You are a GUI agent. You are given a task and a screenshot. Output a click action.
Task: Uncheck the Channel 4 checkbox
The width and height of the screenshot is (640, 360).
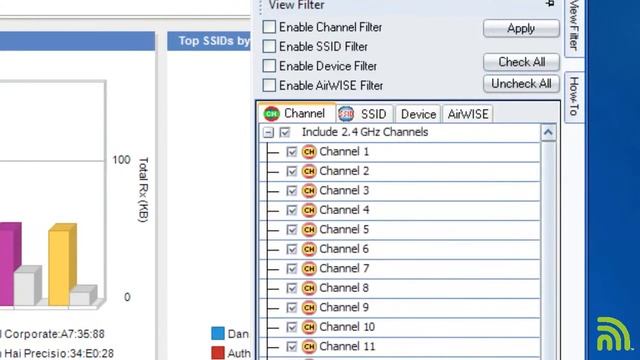pos(291,210)
